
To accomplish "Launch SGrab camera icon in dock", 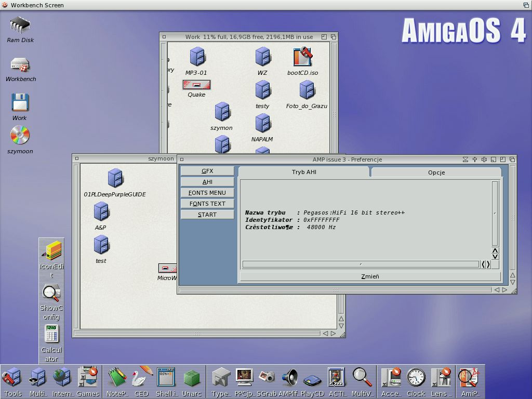I will [267, 382].
